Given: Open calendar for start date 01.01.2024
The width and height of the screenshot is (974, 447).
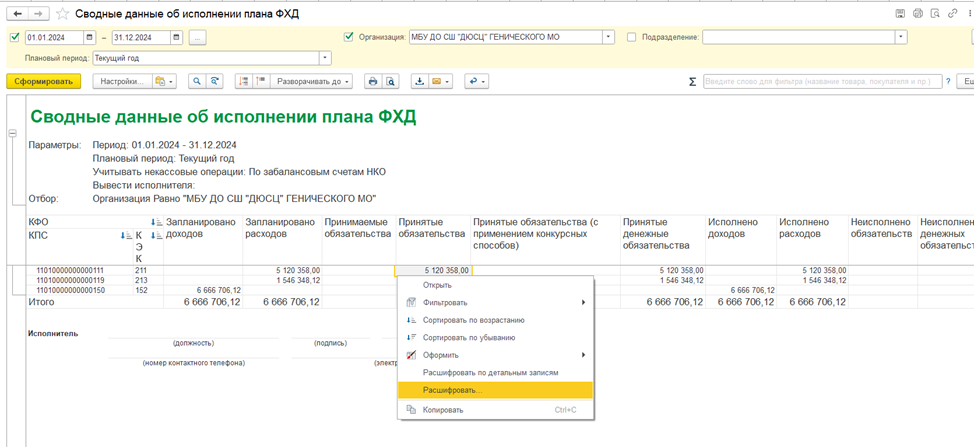Looking at the screenshot, I should point(90,37).
